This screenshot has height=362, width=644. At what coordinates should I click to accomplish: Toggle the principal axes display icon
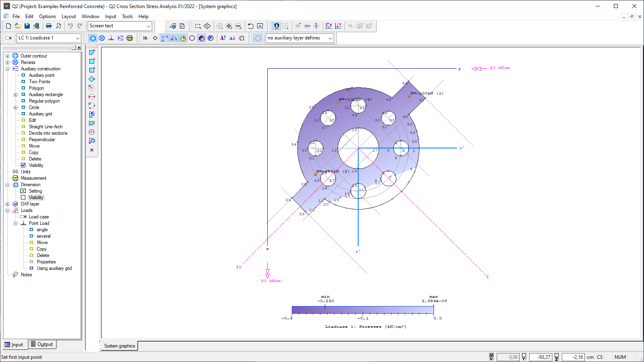tap(173, 38)
